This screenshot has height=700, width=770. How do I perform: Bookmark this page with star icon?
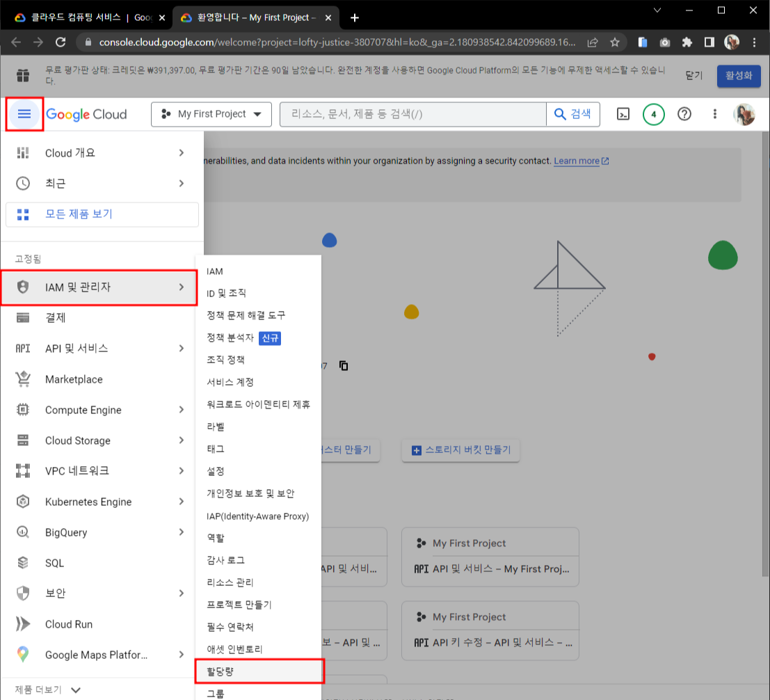(x=614, y=42)
